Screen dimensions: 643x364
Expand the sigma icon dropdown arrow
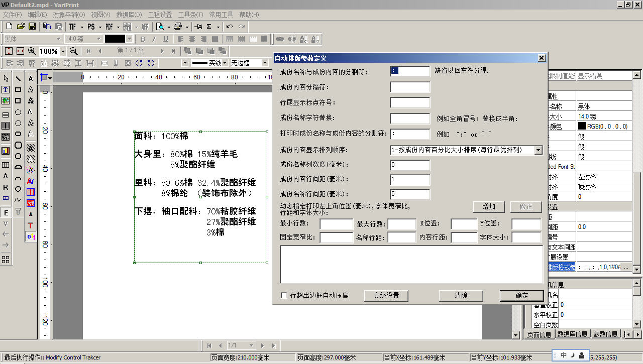218,27
